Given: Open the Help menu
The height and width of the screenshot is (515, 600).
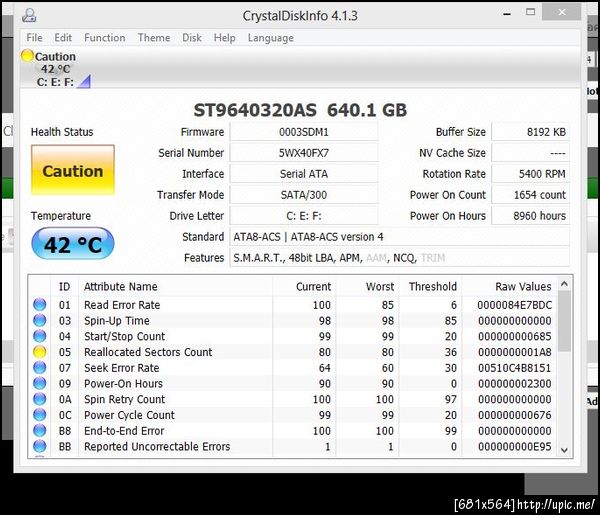Looking at the screenshot, I should point(224,37).
